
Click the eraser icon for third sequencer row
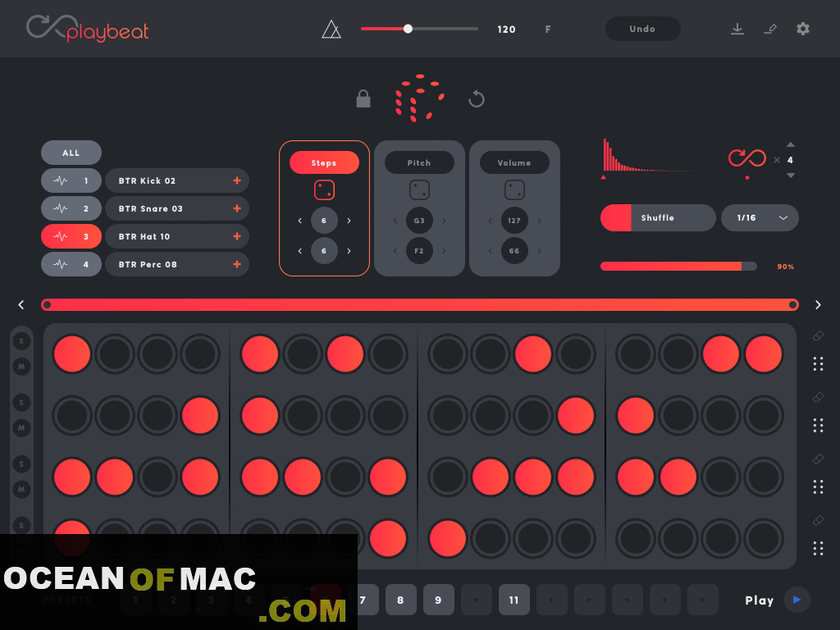pos(818,459)
